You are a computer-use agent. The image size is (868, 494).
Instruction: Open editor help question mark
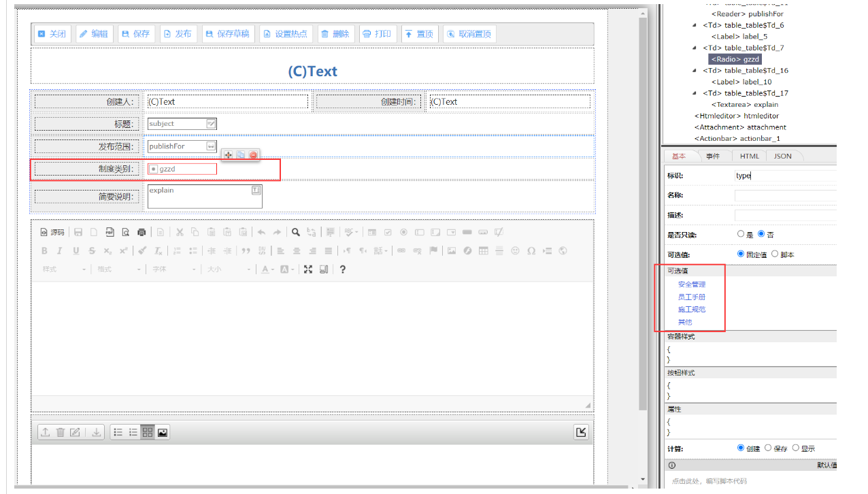click(x=343, y=269)
